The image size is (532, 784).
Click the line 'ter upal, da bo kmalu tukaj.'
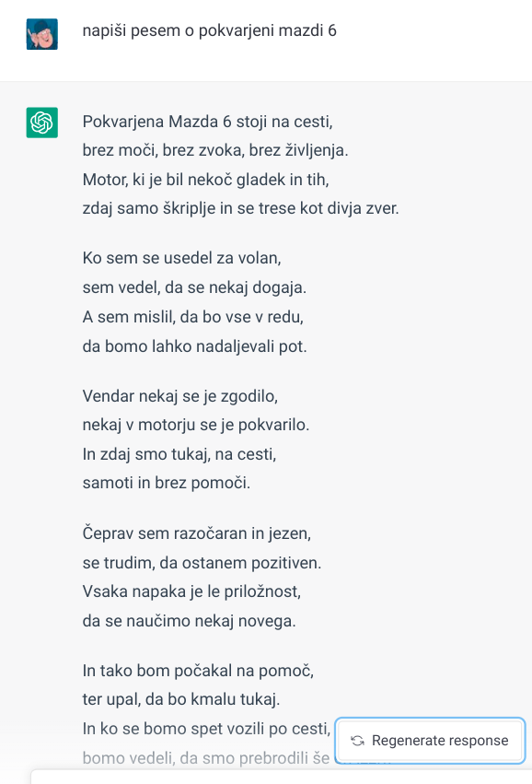point(181,699)
